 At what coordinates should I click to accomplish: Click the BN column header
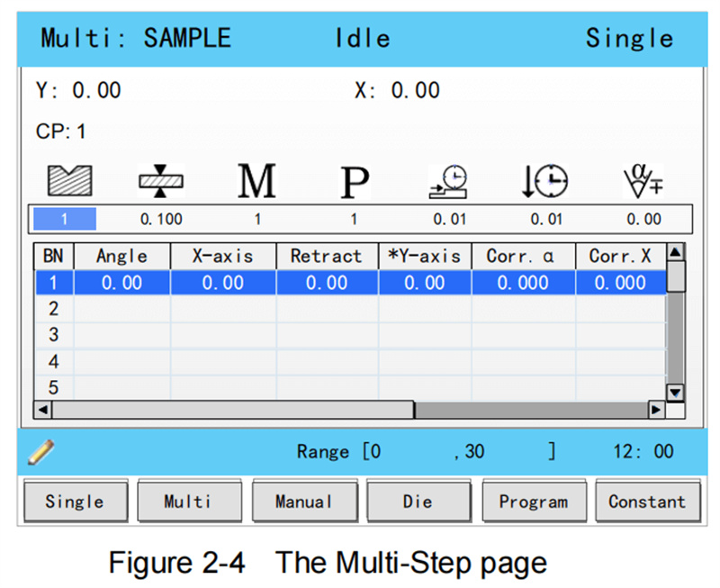pos(54,257)
